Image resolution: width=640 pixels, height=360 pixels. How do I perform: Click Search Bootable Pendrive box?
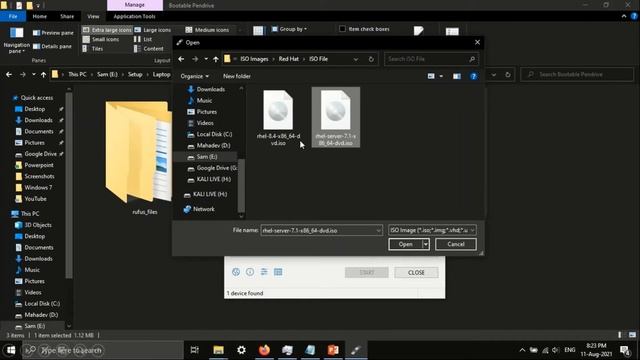point(577,74)
